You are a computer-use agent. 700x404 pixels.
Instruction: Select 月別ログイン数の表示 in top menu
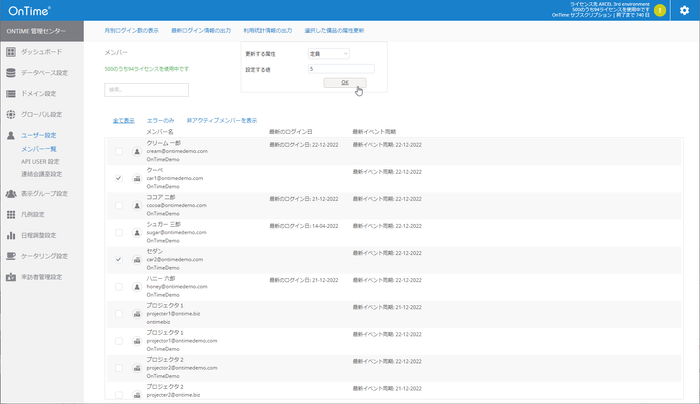[133, 31]
